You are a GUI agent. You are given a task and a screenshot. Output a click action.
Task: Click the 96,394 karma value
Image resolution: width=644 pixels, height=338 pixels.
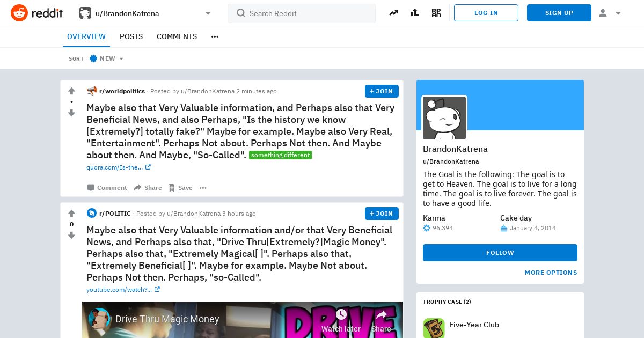(443, 228)
